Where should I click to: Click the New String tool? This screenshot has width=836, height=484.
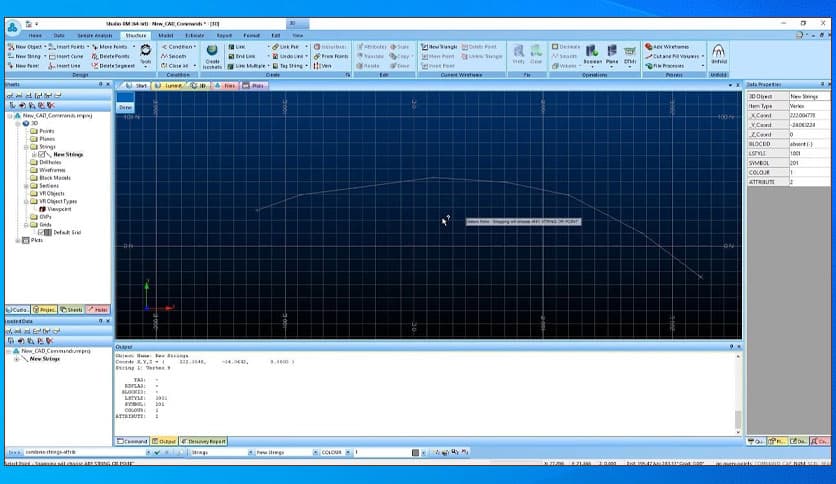click(24, 56)
